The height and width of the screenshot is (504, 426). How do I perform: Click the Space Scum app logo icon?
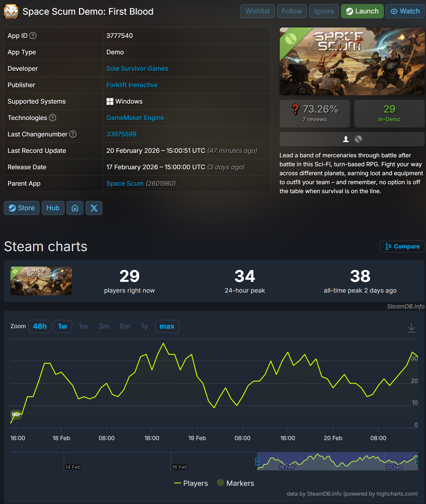click(11, 11)
